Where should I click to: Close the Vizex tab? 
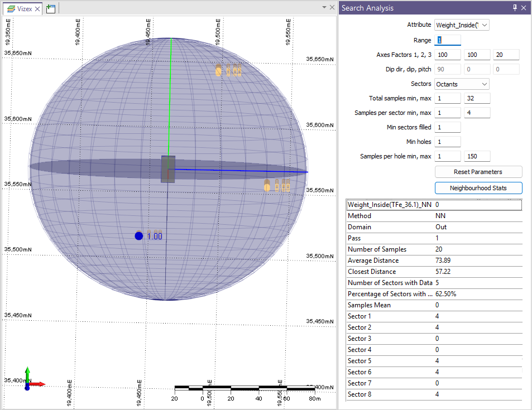pos(38,8)
